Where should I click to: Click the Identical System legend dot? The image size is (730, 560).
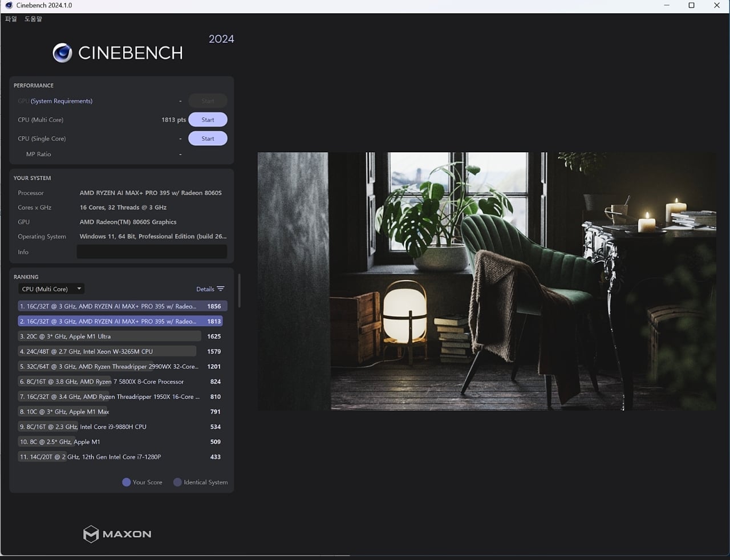tap(177, 482)
